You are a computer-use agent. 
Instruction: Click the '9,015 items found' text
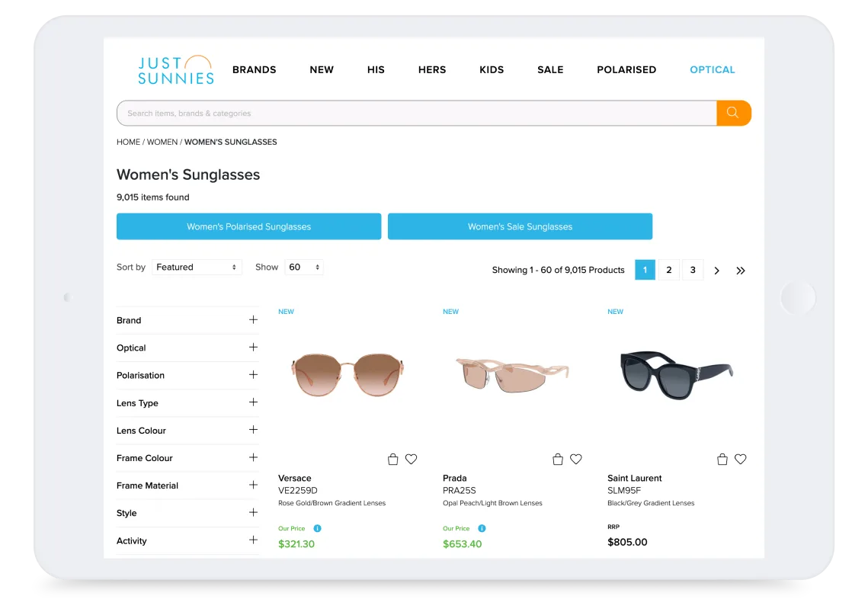click(x=152, y=197)
